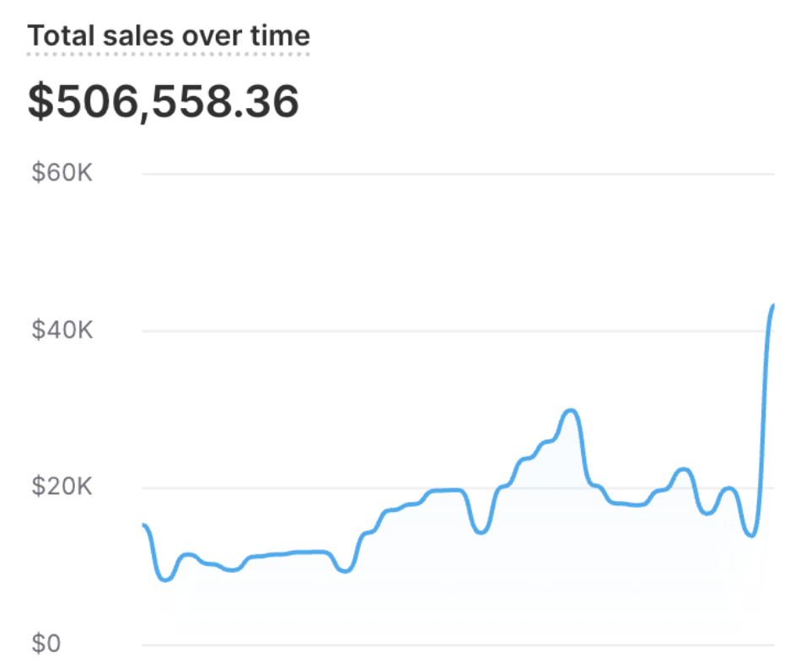Click the lowest dip near the line's start
812x663 pixels.
pyautogui.click(x=165, y=579)
